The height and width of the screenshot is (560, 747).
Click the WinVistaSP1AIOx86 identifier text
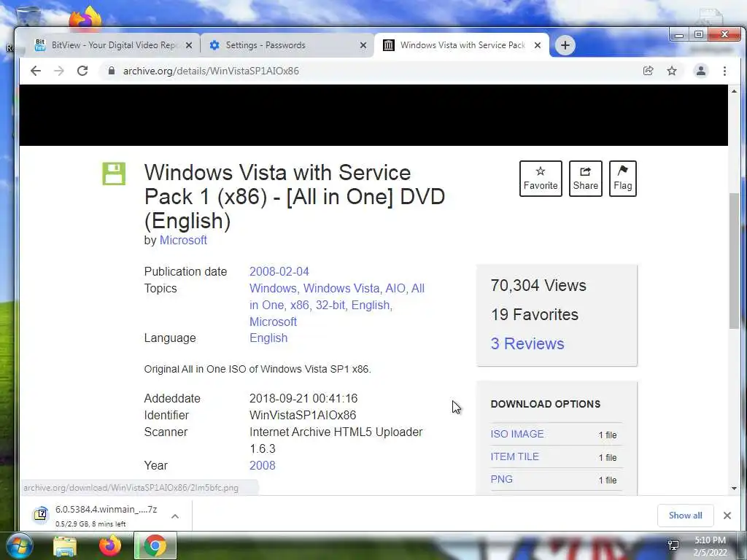pyautogui.click(x=303, y=415)
